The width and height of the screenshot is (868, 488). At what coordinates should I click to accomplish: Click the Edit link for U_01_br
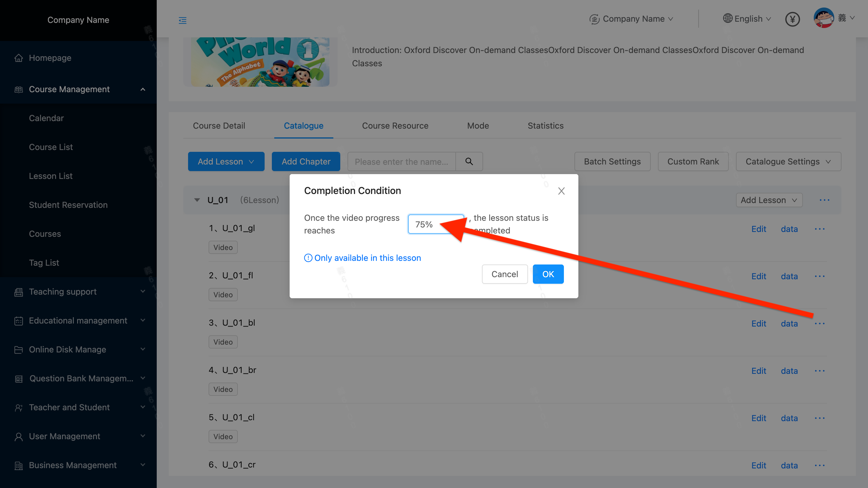pos(759,371)
